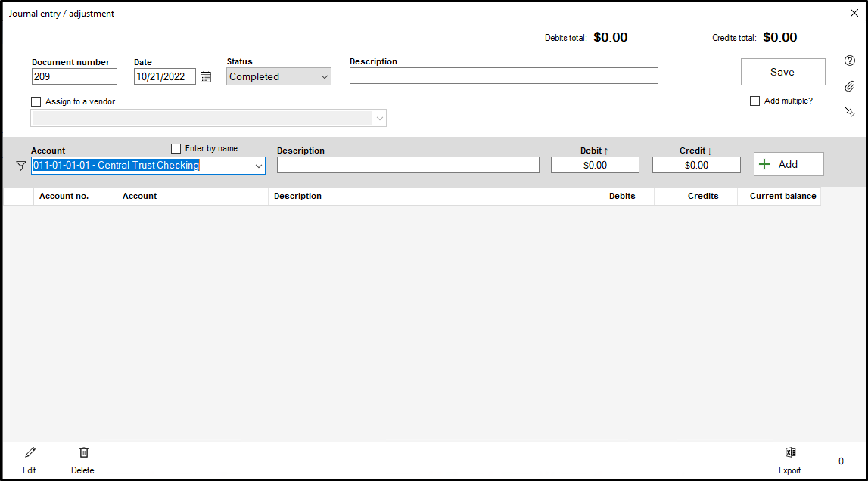Click the Date input field
The width and height of the screenshot is (868, 481).
click(165, 76)
